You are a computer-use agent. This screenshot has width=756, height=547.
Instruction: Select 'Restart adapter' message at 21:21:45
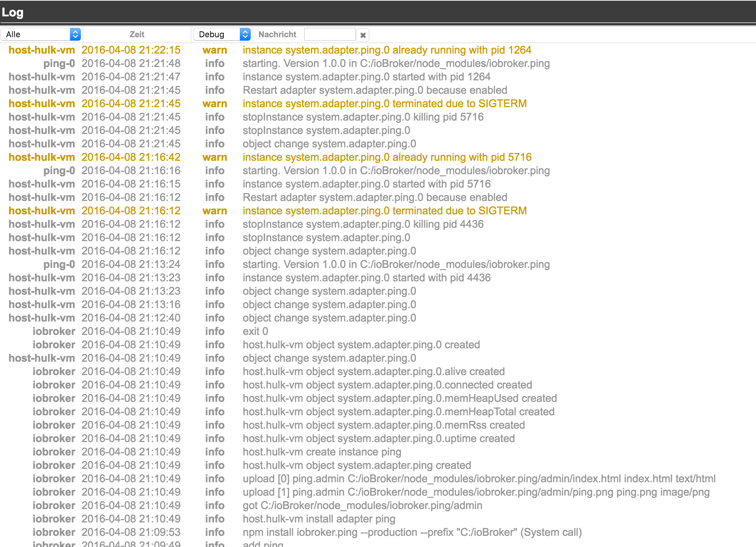375,90
